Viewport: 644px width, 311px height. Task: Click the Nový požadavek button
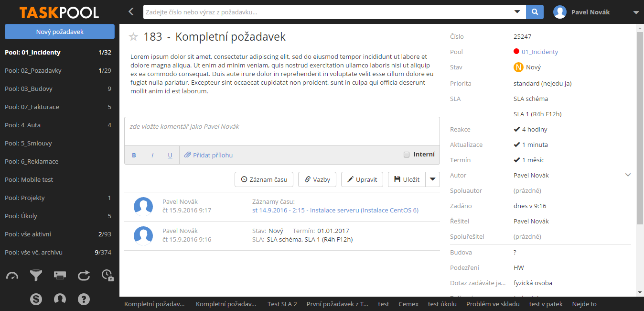(x=60, y=32)
